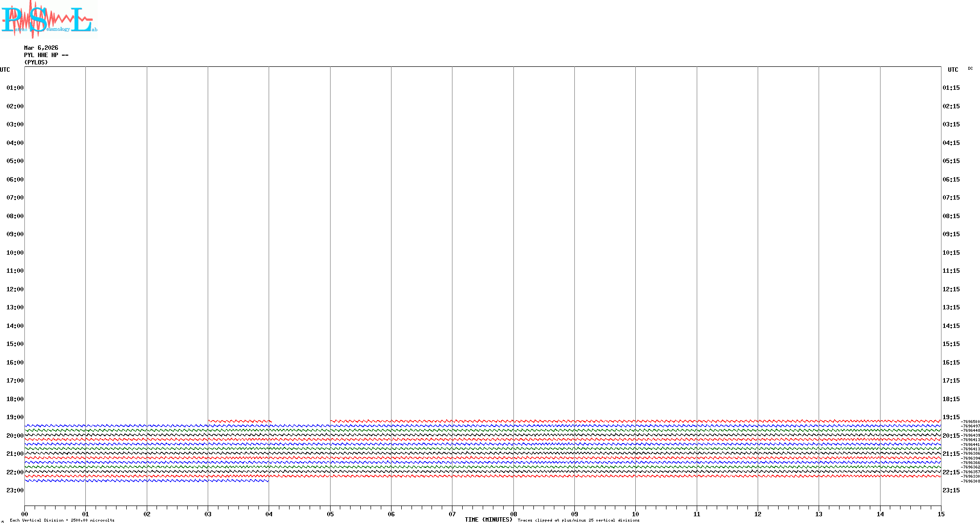Click the PSL Patras Seismology Lab logo
980x527 pixels.
(49, 20)
